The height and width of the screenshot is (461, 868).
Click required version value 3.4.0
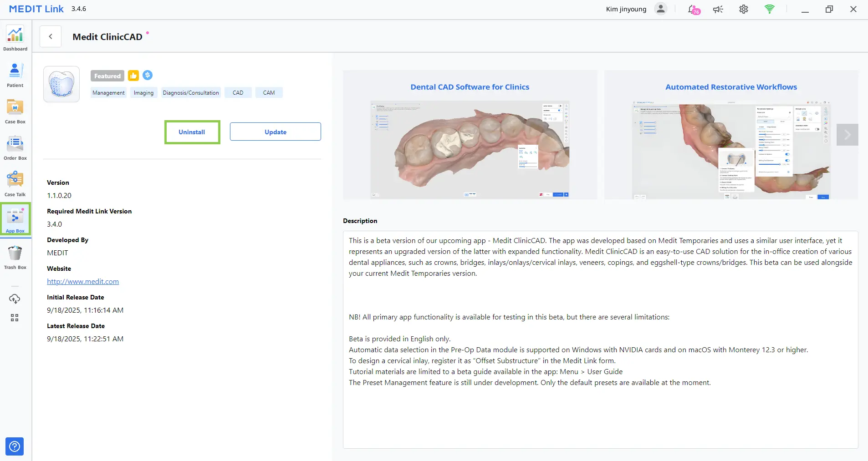coord(54,224)
